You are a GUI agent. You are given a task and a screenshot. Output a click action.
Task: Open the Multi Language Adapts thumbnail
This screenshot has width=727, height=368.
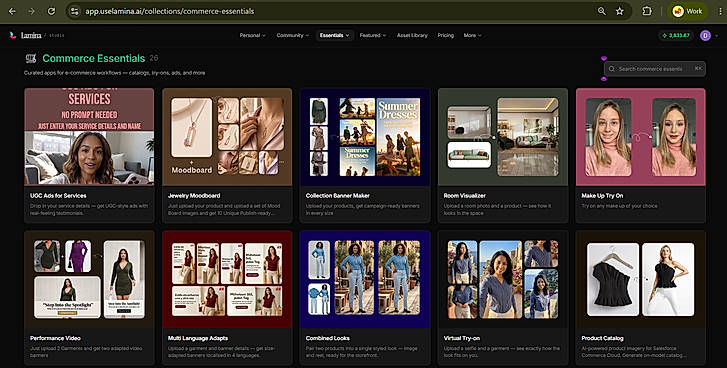point(227,279)
